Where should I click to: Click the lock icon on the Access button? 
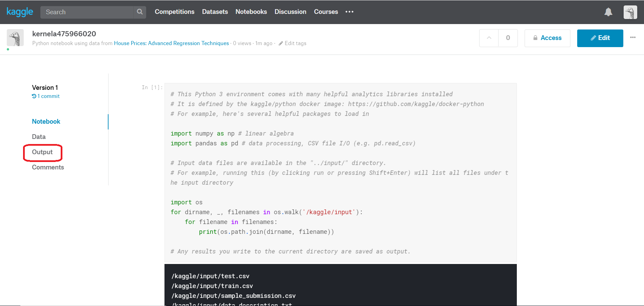pyautogui.click(x=535, y=38)
